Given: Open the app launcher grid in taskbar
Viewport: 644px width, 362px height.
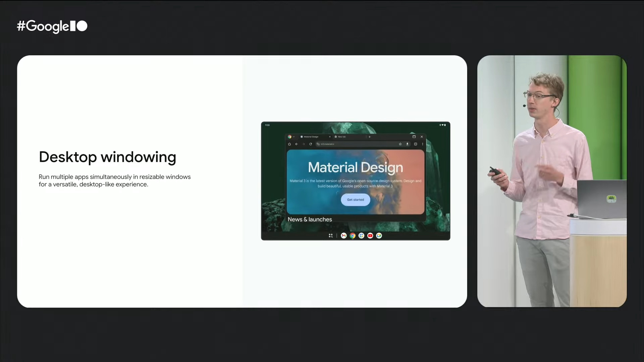Looking at the screenshot, I should pos(331,236).
